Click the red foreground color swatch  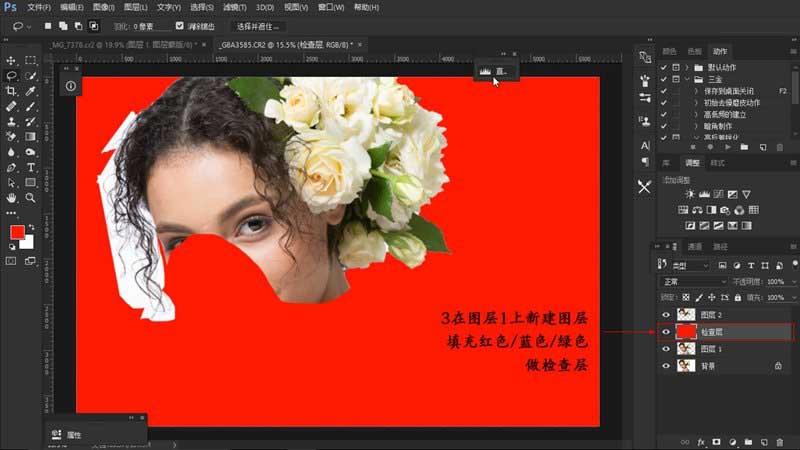point(17,232)
